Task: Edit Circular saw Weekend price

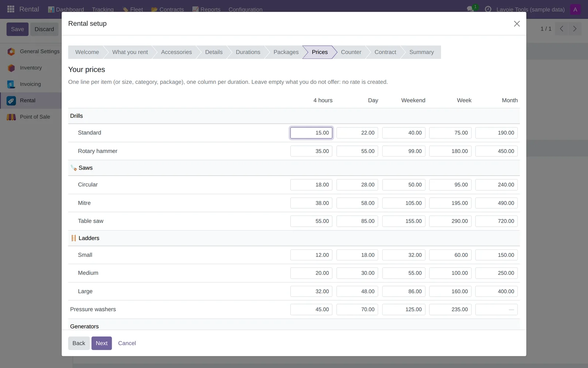Action: click(404, 185)
